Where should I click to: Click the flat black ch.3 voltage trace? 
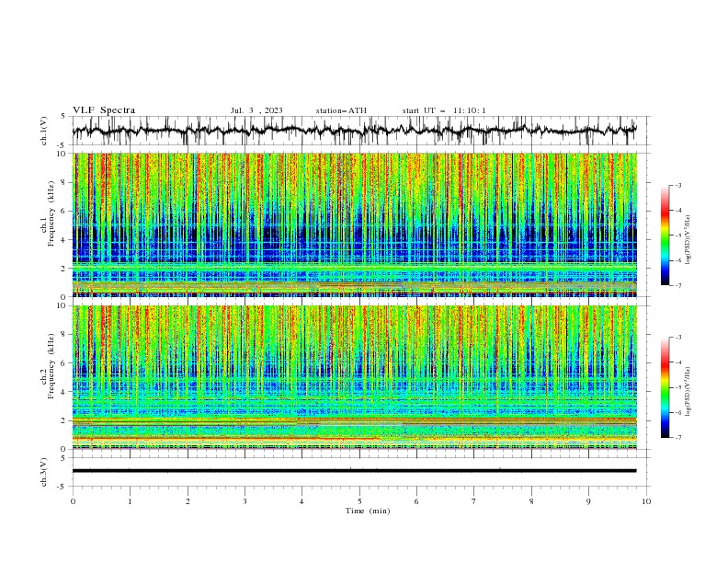354,471
